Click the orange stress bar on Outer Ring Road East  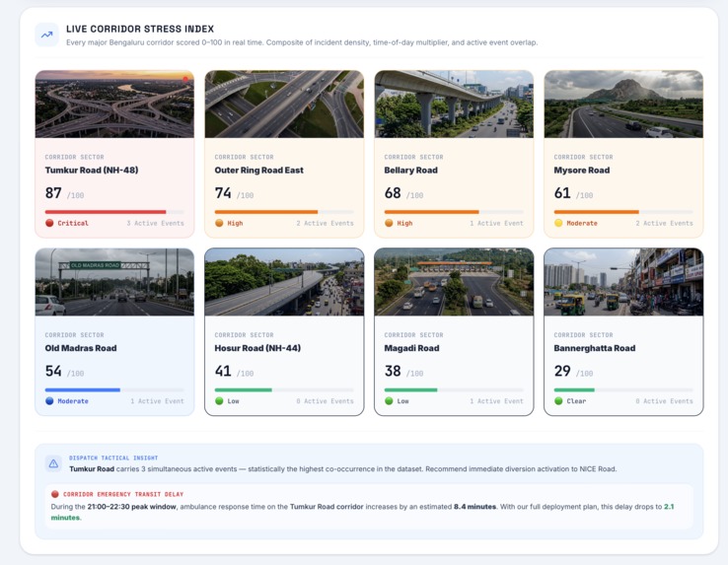(266, 212)
